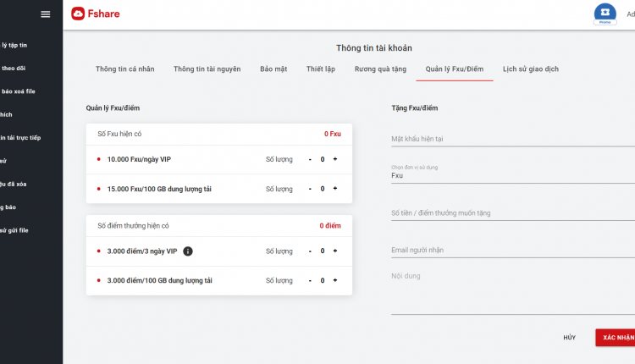Increase quantity for 3.000 điểm/100 GB
The image size is (635, 364).
click(x=335, y=280)
